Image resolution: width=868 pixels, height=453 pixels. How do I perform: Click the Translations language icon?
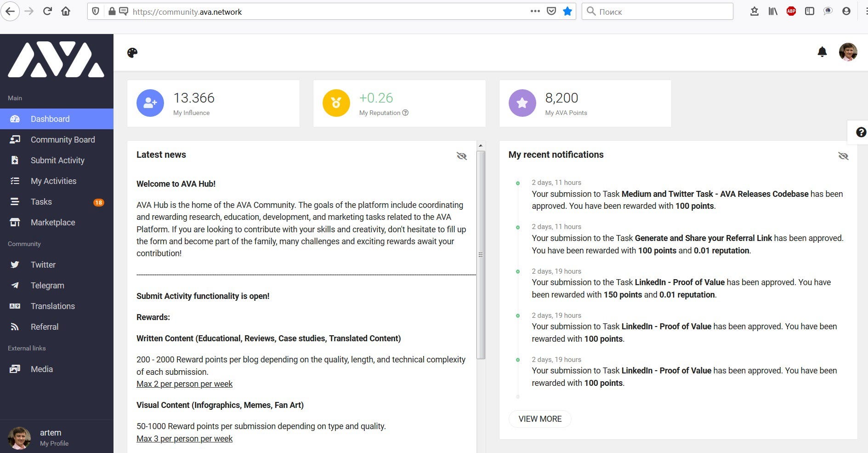click(15, 306)
